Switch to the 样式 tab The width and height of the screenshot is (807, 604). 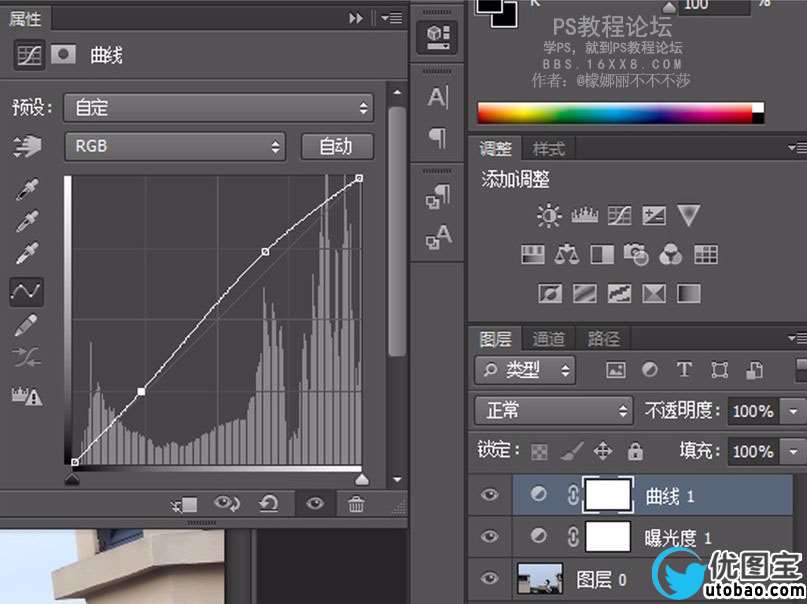(x=549, y=149)
